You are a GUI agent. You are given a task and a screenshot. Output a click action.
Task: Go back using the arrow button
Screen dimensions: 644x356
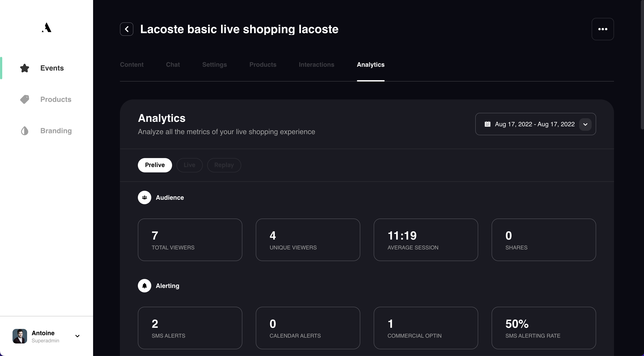tap(126, 29)
